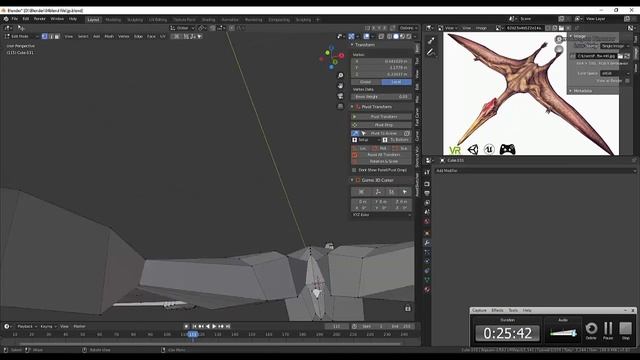640x360 pixels.
Task: Click the folder icon beside image file path
Action: tap(620, 56)
